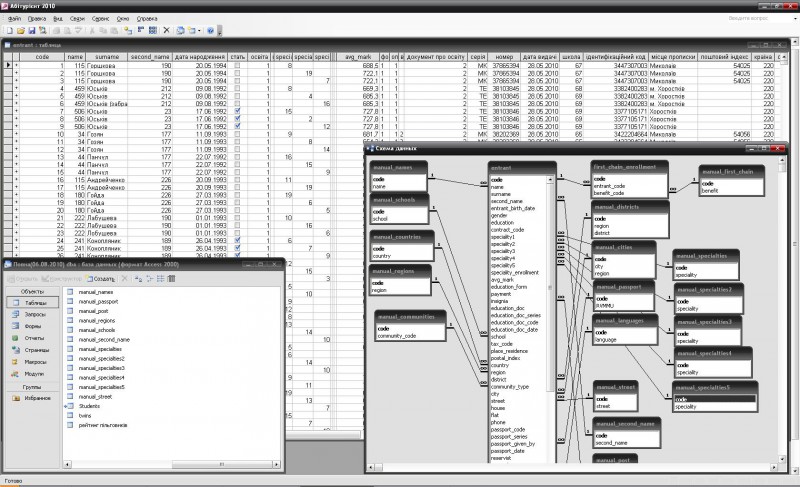800x487 pixels.
Task: Select the twins table in database window
Action: tap(85, 416)
